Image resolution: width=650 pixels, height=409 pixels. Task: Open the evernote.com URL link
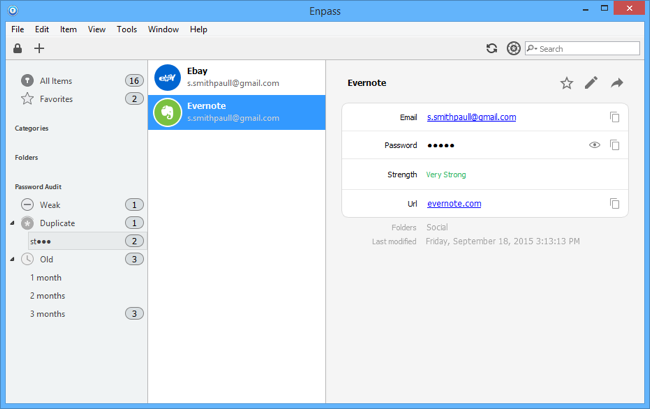click(454, 203)
